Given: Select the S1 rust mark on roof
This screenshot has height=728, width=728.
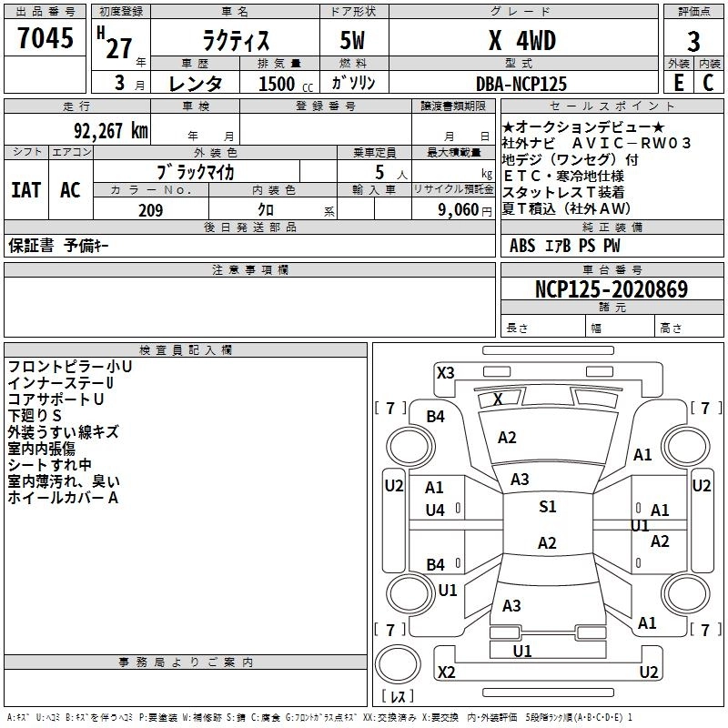Looking at the screenshot, I should click(547, 507).
